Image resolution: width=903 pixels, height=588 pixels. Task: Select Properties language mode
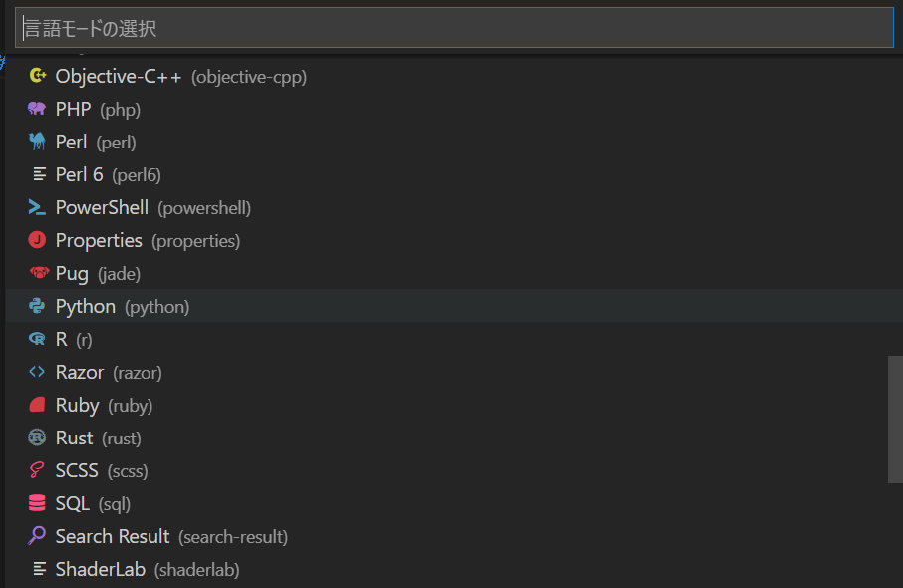point(453,240)
